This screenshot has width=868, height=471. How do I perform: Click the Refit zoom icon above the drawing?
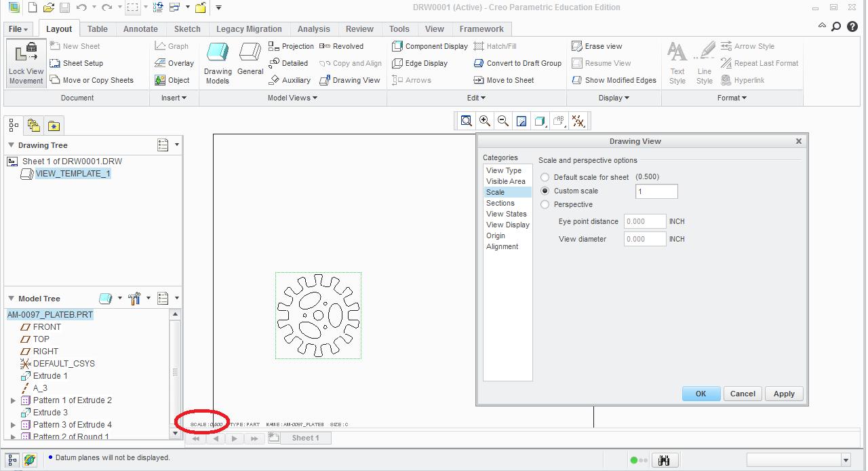pos(467,121)
